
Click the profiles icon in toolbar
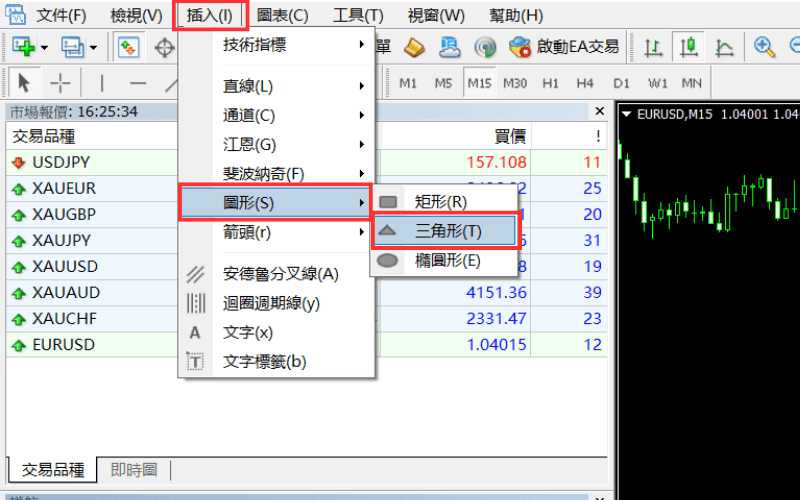72,47
